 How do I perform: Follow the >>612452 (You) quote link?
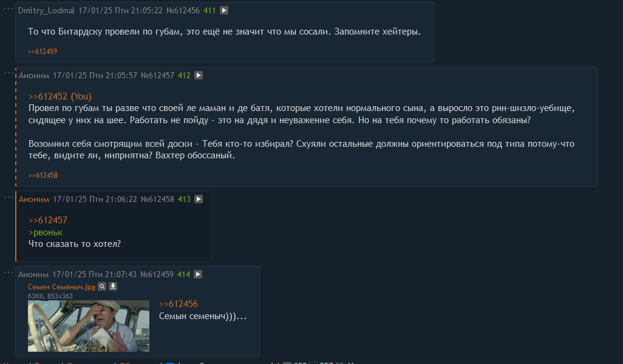click(x=60, y=96)
